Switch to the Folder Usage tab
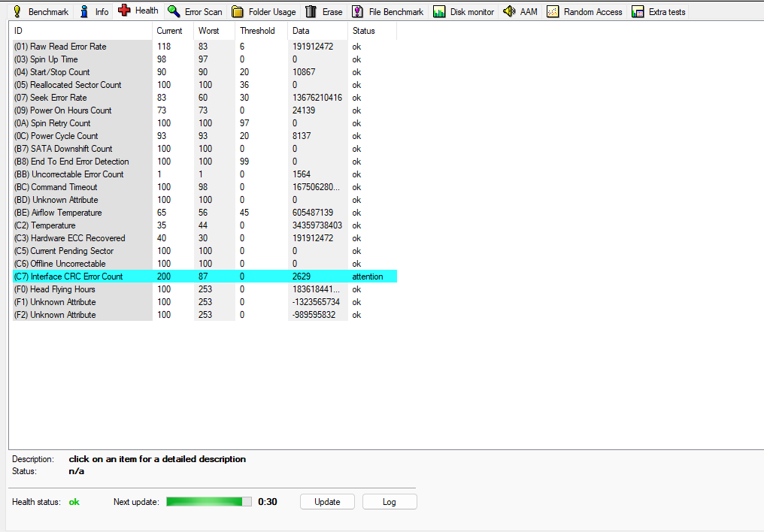Viewport: 764px width, 532px height. click(264, 12)
